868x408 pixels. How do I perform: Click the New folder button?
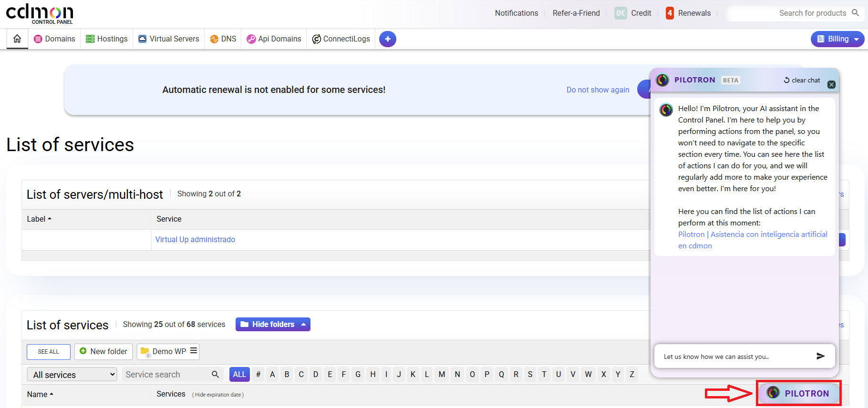tap(103, 351)
